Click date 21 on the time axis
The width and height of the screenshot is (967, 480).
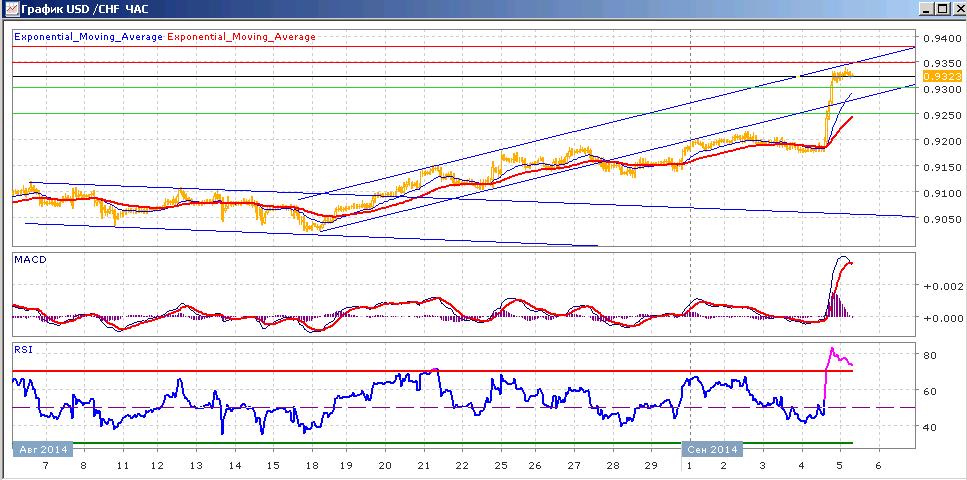[x=424, y=465]
